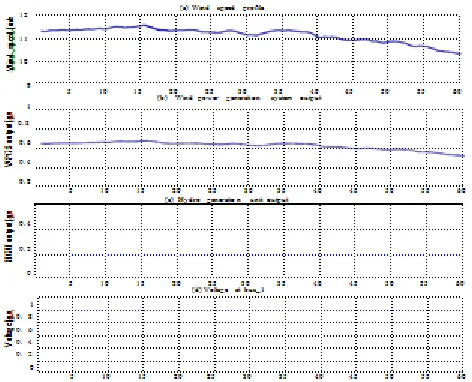The width and height of the screenshot is (472, 382).
Task: Click y-axis tick 9 on wind speed plot
Action: click(29, 85)
